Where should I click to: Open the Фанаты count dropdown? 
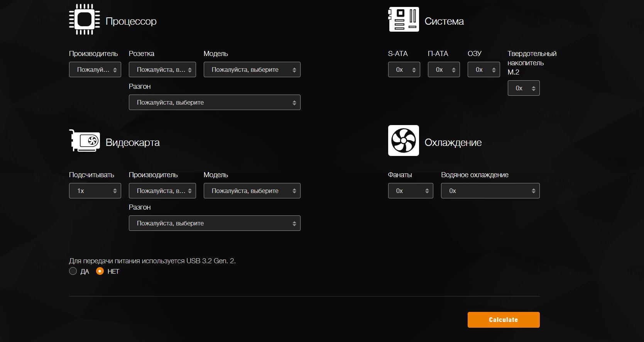(x=411, y=191)
